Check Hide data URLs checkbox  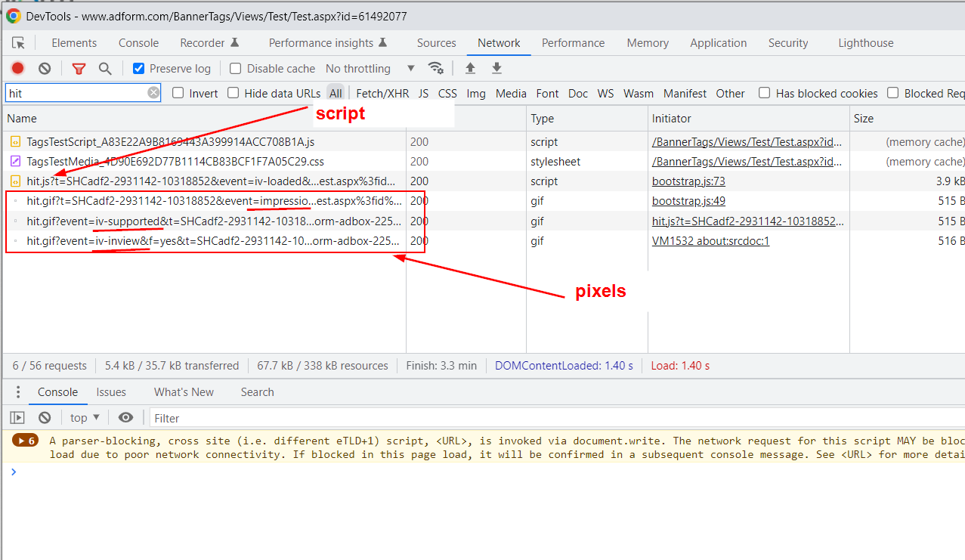pos(234,93)
